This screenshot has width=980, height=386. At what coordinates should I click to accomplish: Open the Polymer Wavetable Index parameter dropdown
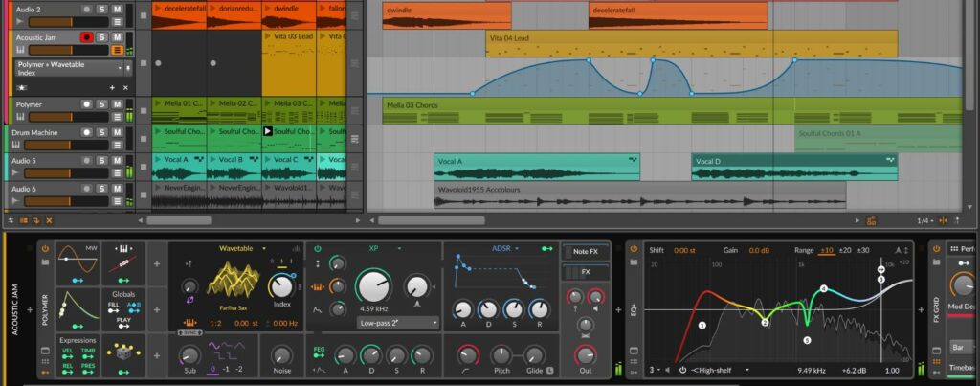(69, 68)
